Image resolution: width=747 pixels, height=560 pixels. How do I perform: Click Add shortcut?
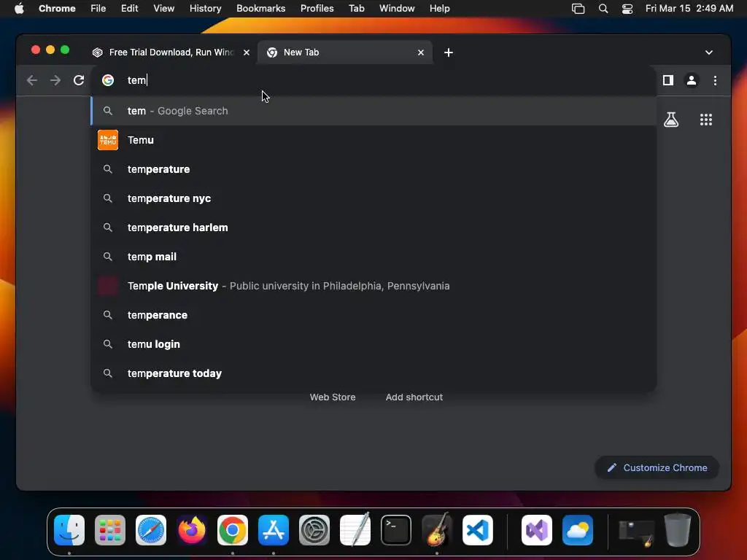(x=414, y=397)
